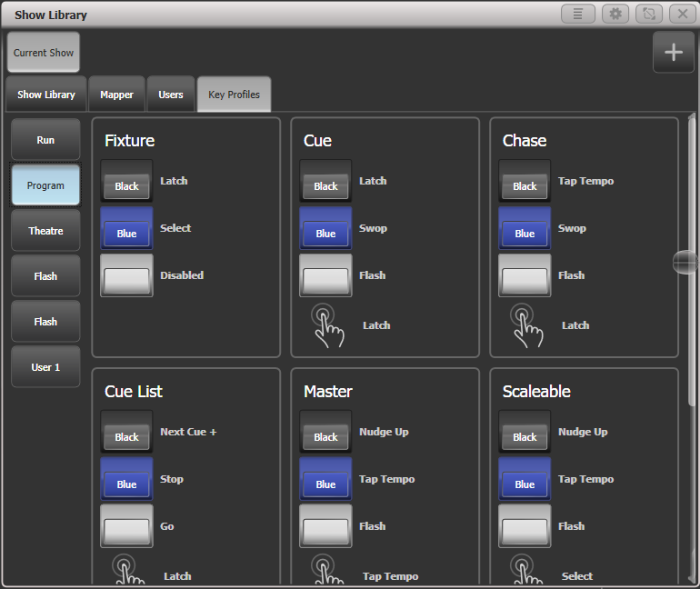Click the Black key in Cue List panel

click(126, 433)
